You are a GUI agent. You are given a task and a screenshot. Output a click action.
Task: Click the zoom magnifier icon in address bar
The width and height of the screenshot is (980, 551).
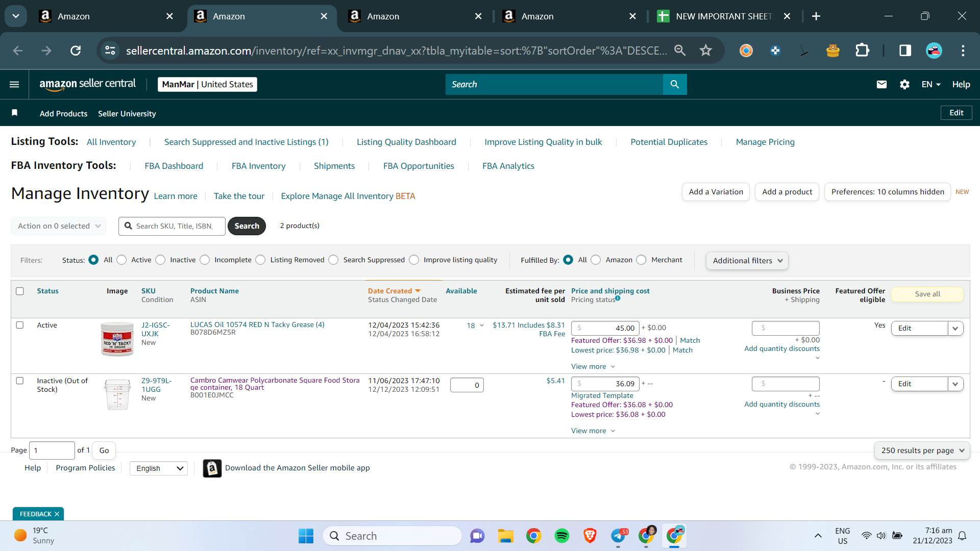[680, 51]
